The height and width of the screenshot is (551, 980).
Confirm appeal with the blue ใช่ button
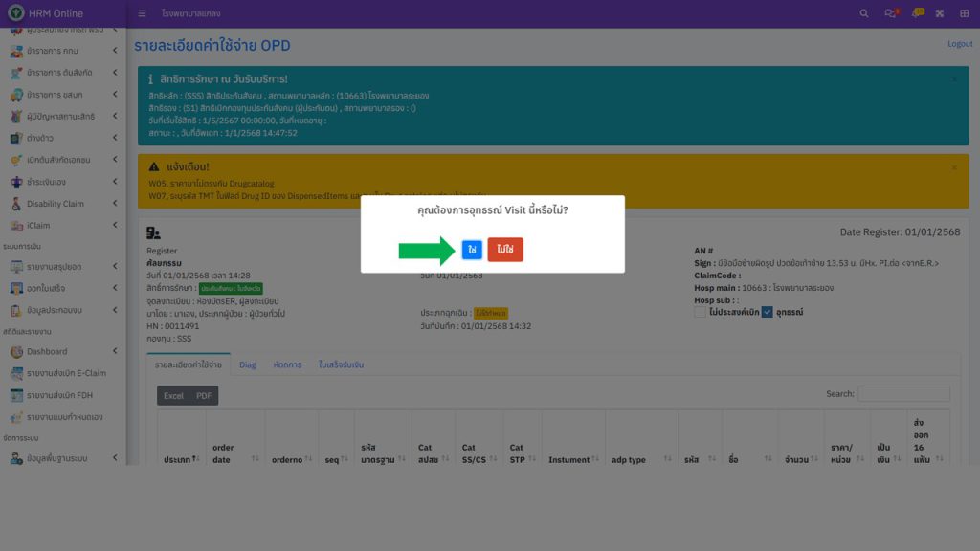(471, 250)
